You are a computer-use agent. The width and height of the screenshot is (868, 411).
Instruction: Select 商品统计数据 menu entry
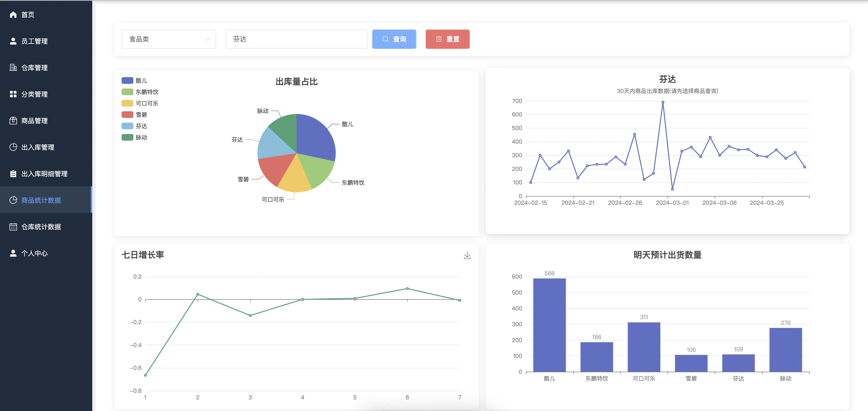pos(41,200)
